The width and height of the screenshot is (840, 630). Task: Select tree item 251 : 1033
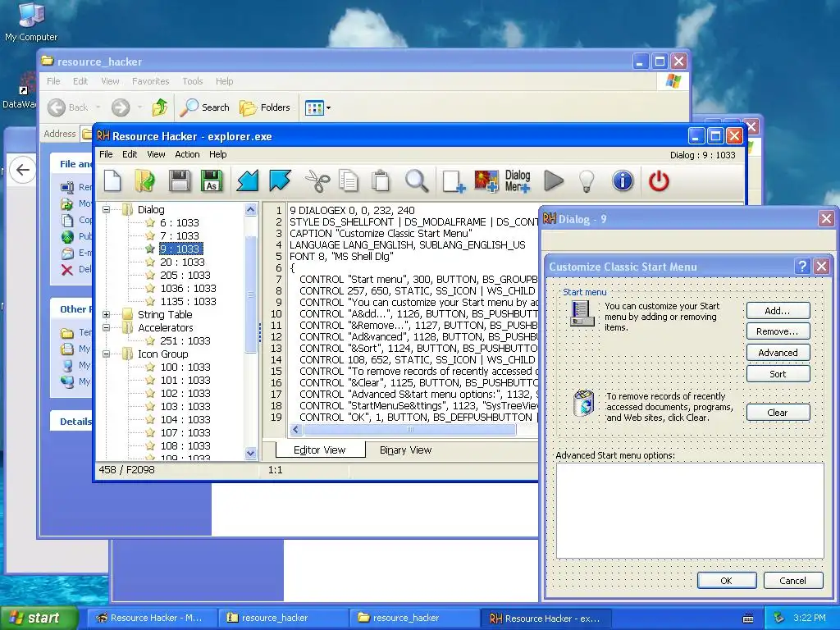click(185, 340)
